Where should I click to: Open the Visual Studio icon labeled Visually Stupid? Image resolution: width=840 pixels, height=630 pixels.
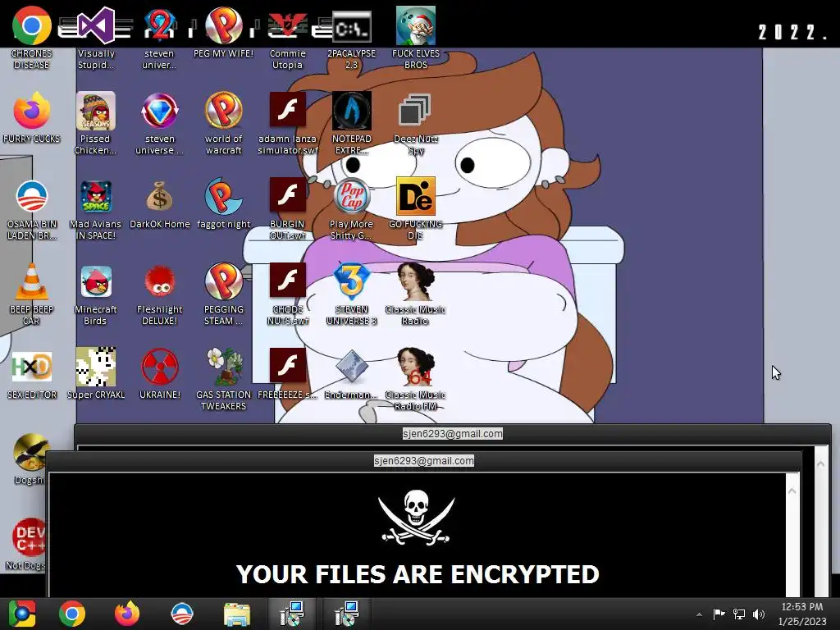tap(96, 25)
